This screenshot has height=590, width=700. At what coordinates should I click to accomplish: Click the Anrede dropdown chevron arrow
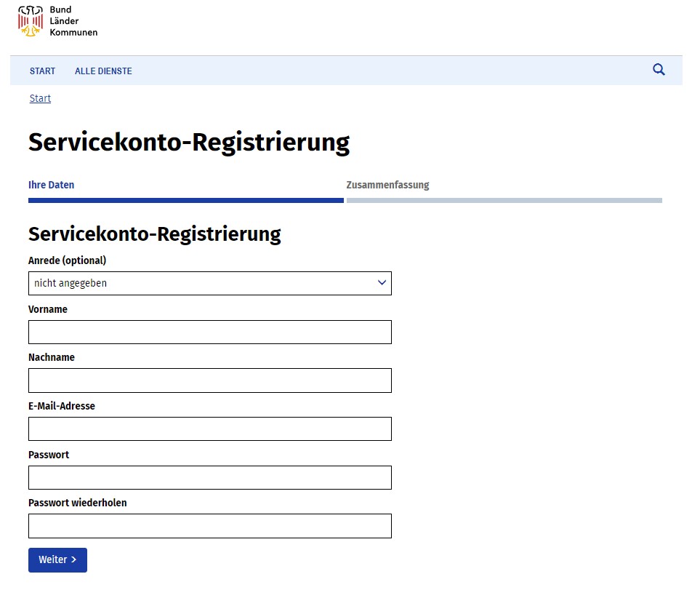pos(382,283)
